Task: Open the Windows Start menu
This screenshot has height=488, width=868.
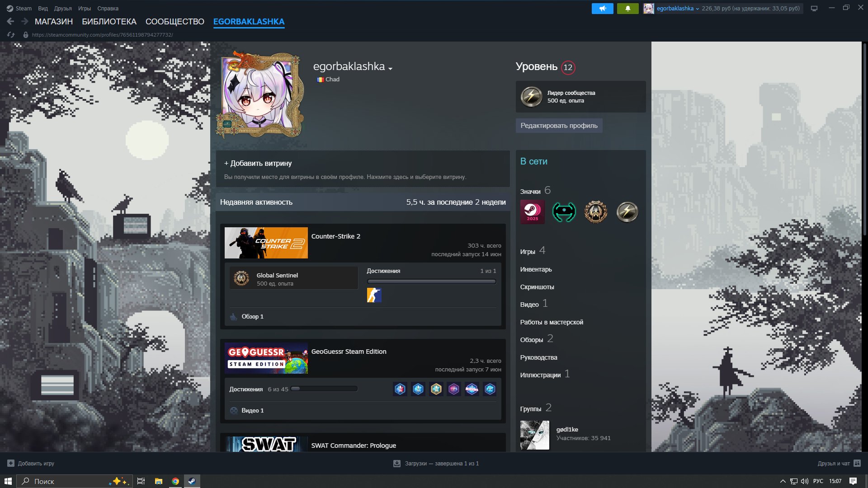Action: (x=8, y=481)
